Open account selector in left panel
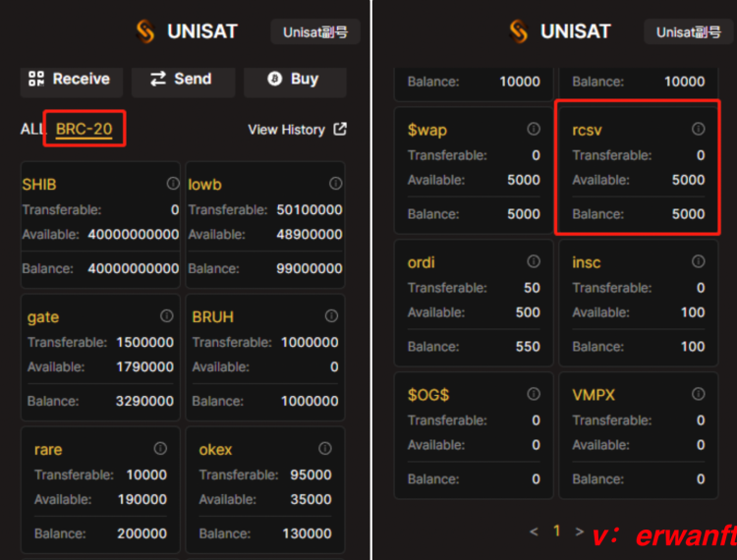 tap(315, 32)
